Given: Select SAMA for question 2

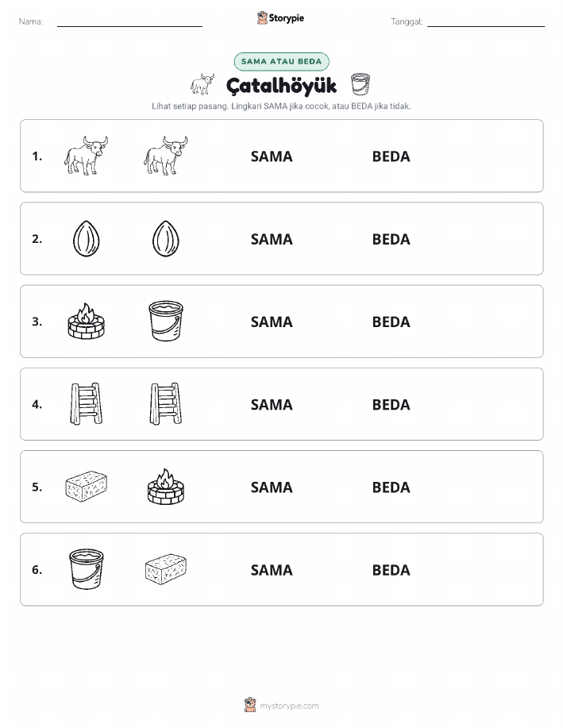Looking at the screenshot, I should (272, 239).
